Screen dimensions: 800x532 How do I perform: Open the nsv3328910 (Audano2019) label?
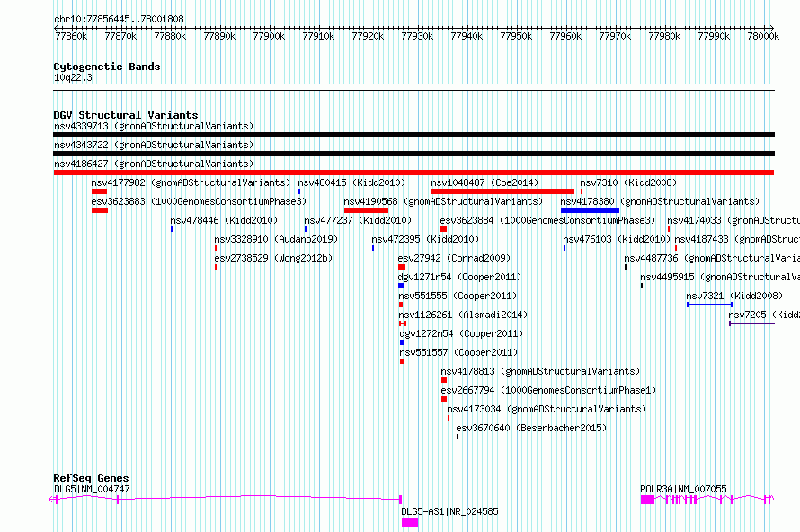click(276, 239)
